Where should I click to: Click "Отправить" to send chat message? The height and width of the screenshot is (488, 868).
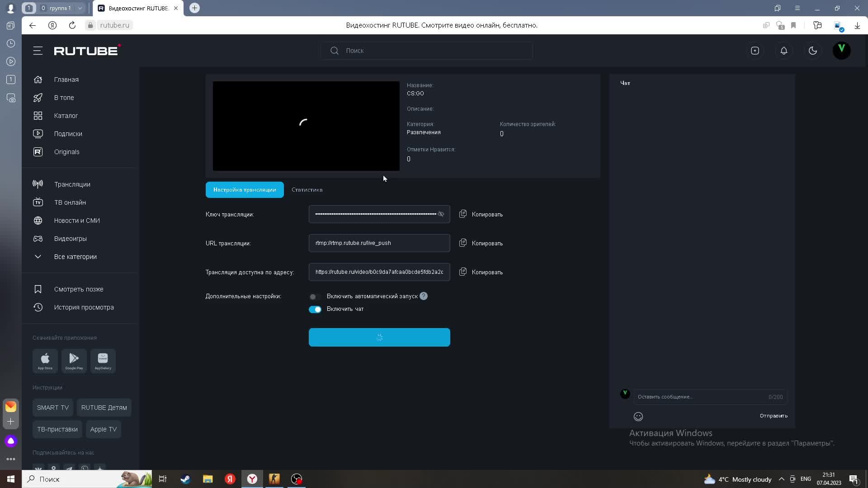774,416
